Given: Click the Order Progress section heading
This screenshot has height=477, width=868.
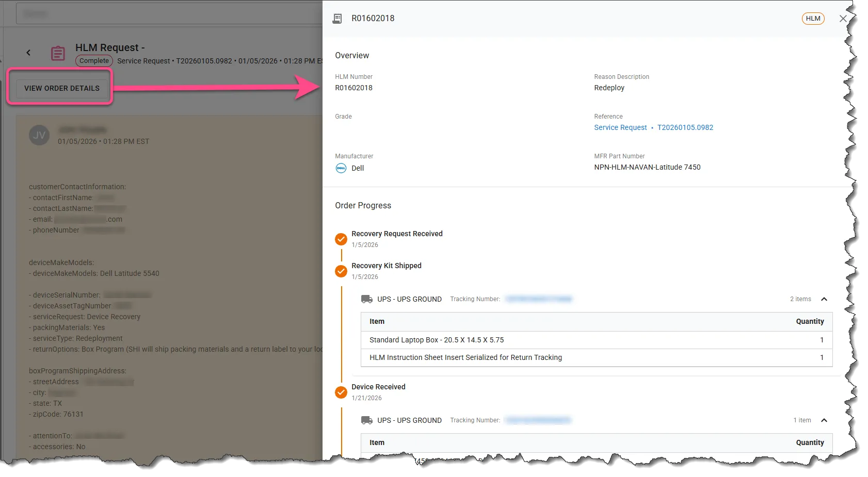Looking at the screenshot, I should (x=363, y=205).
